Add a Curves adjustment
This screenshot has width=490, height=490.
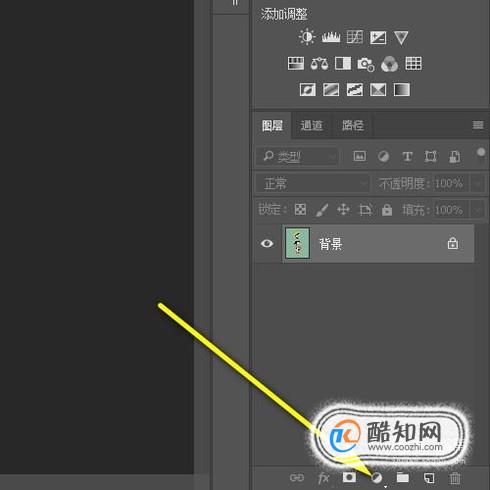point(355,37)
